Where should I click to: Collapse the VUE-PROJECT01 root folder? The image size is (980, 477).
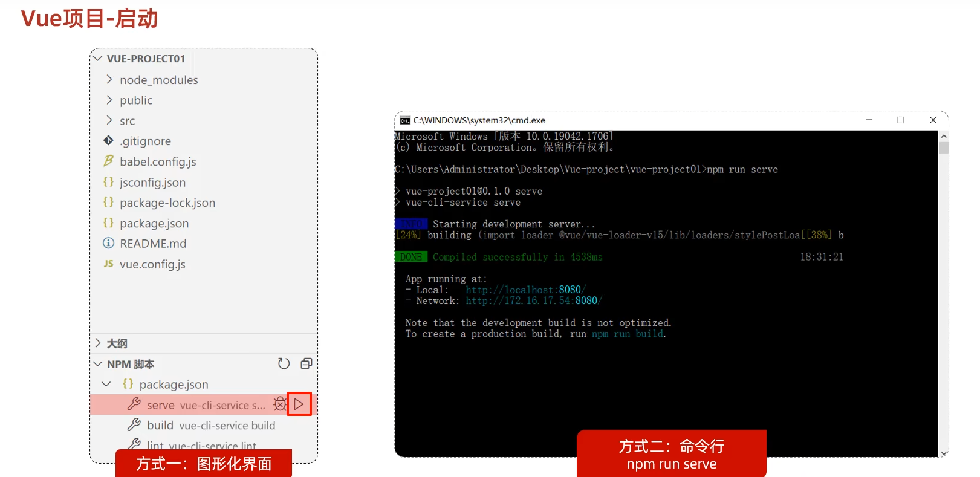tap(98, 59)
